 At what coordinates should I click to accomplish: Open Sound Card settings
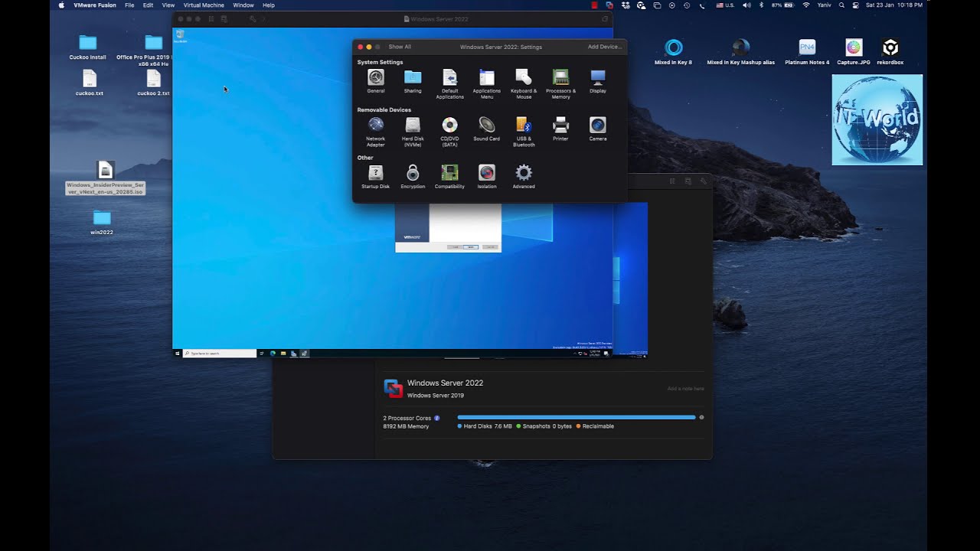click(x=487, y=125)
